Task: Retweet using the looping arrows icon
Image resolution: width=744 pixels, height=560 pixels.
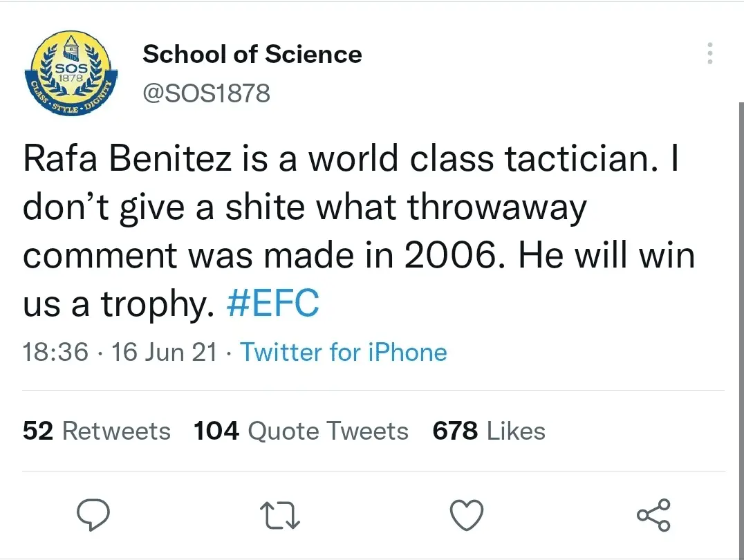Action: coord(279,516)
